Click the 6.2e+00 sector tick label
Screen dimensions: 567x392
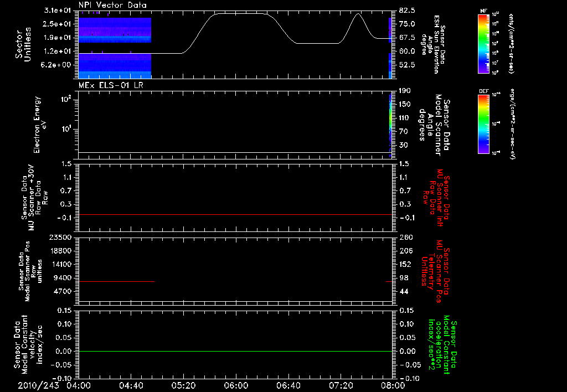pos(57,65)
